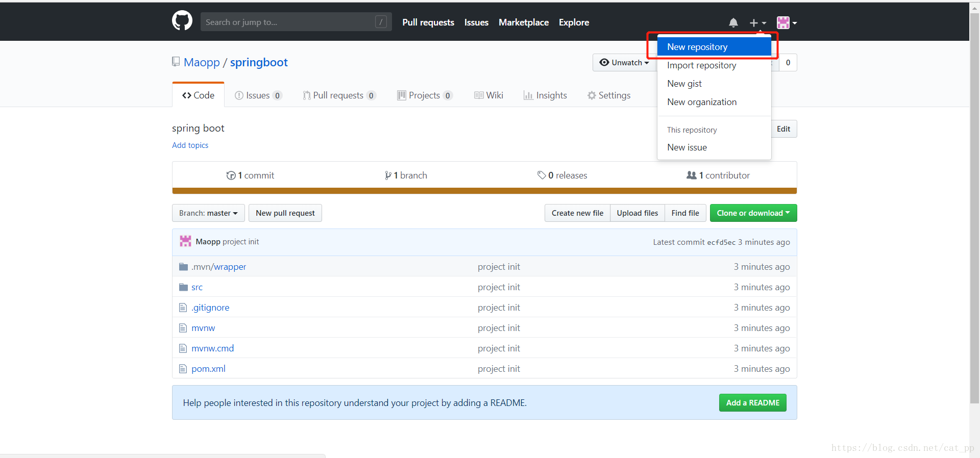980x458 pixels.
Task: Click the .mvn/wrapper folder icon
Action: (x=184, y=267)
